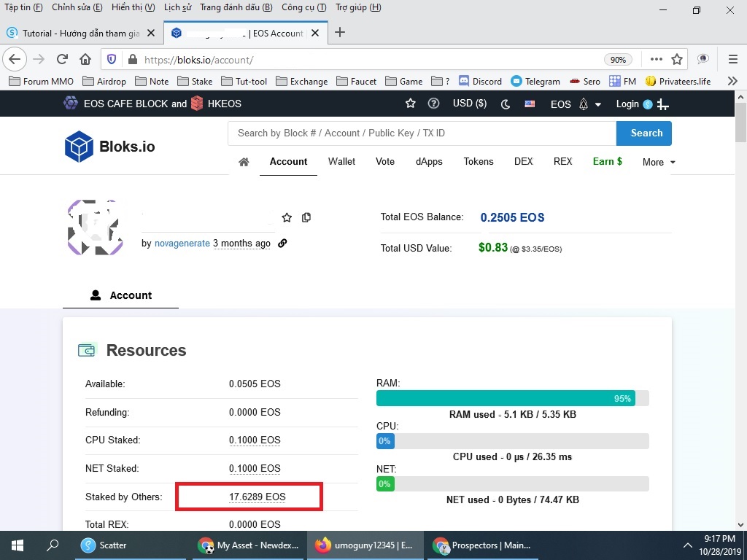Click the link icon beside '3 months ago'
Screen dimensions: 747x560
pyautogui.click(x=282, y=244)
